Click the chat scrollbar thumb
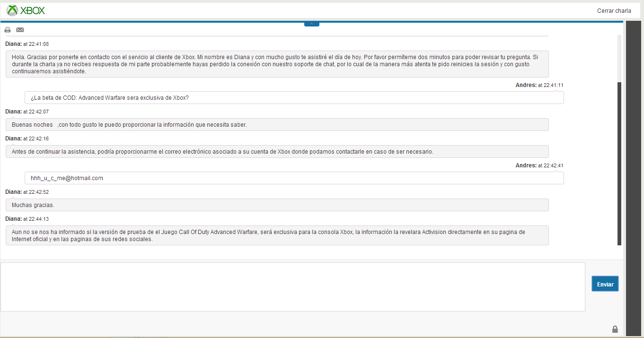Image resolution: width=644 pixels, height=338 pixels. pos(619,164)
